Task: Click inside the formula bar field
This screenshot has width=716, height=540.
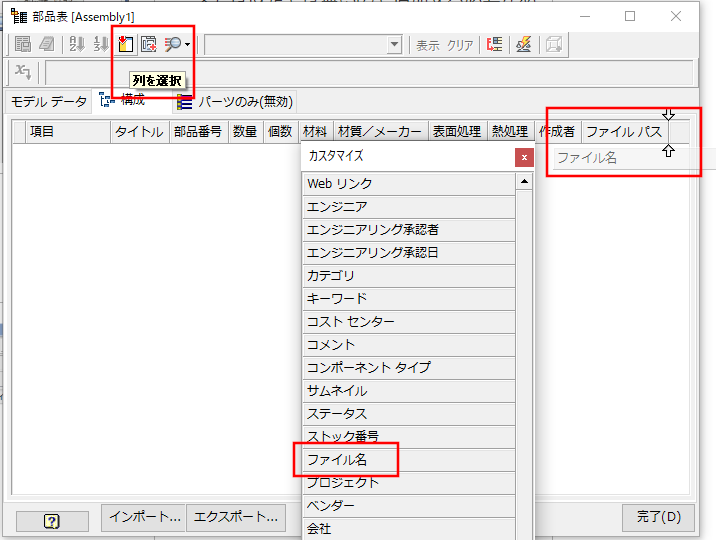Action: [369, 73]
